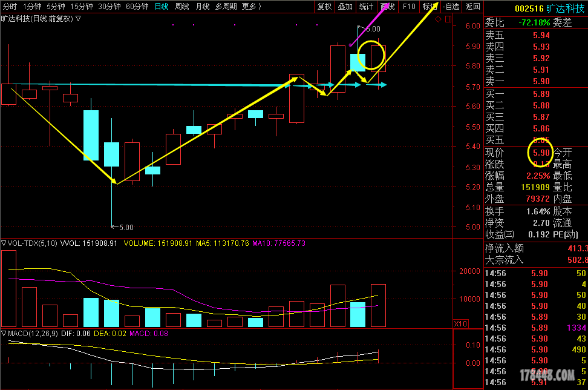Expand the VOL-TDX indicator menu triangle
The image size is (588, 390).
[4, 243]
